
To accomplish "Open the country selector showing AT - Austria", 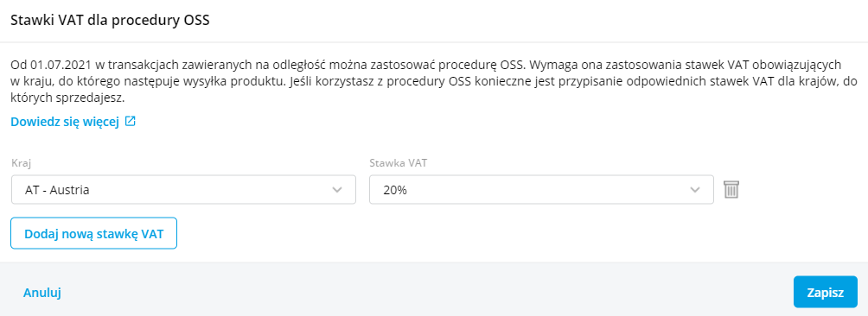I will point(183,189).
